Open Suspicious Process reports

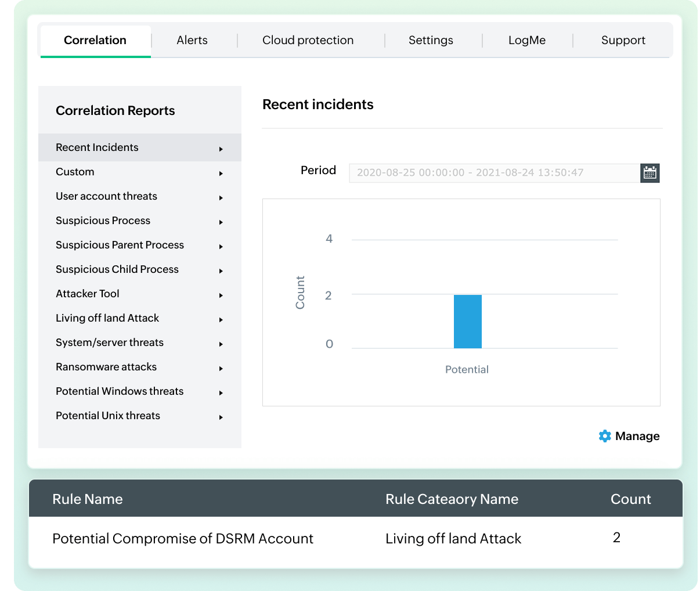pos(103,221)
